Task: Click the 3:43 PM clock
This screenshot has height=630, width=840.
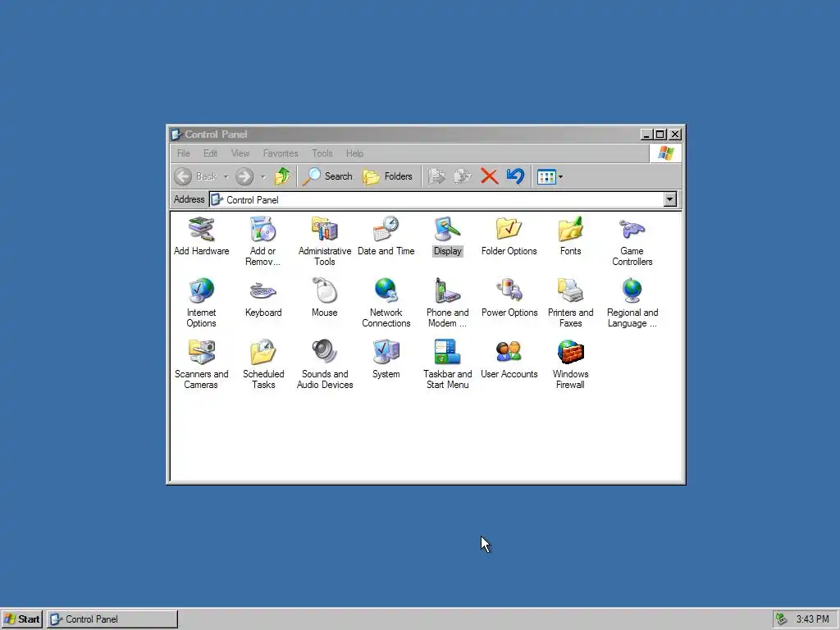Action: (812, 619)
